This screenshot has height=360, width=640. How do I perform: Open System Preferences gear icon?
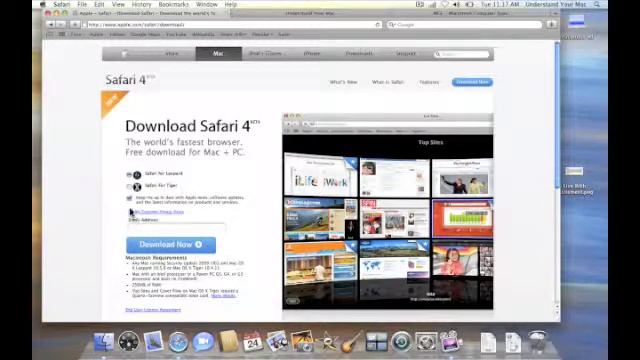426,341
